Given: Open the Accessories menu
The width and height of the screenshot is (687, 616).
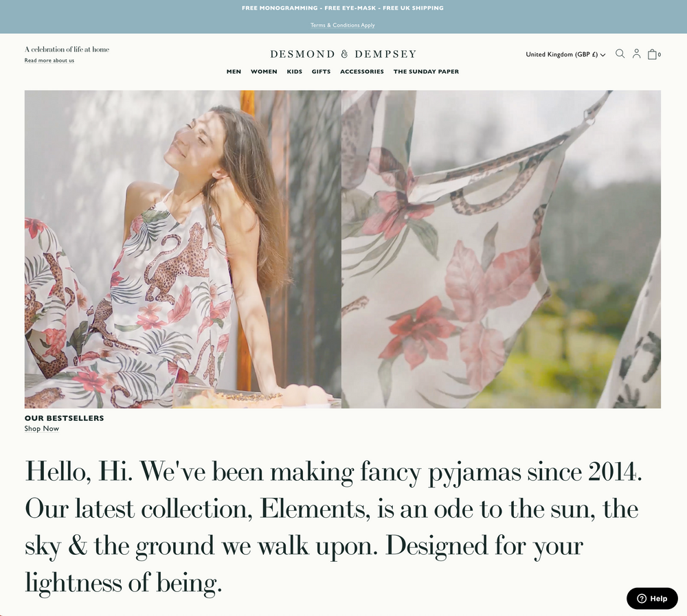Looking at the screenshot, I should click(x=362, y=71).
